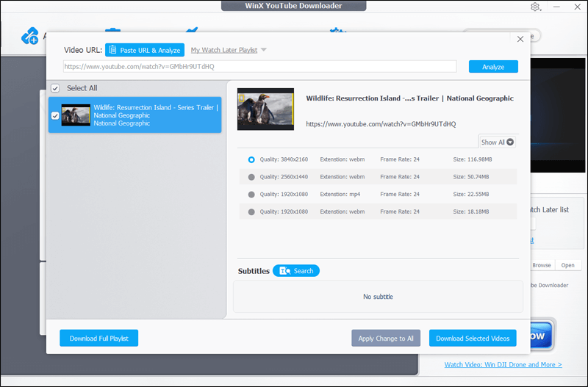This screenshot has width=588, height=387.
Task: Click the Subtitles Search button
Action: 296,270
